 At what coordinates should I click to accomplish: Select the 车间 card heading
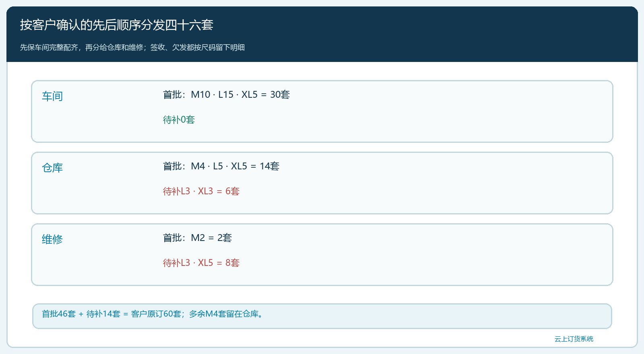(x=52, y=97)
